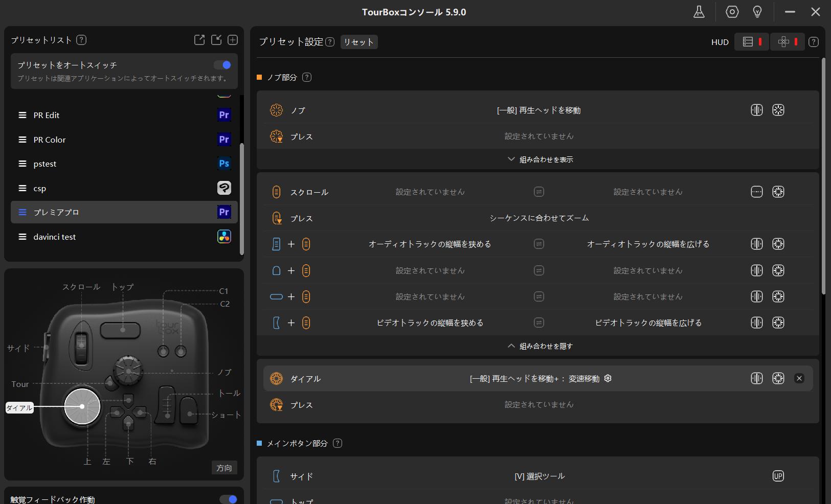The height and width of the screenshot is (504, 831).
Task: Remove the ダイアル assignment with X button
Action: click(x=799, y=378)
